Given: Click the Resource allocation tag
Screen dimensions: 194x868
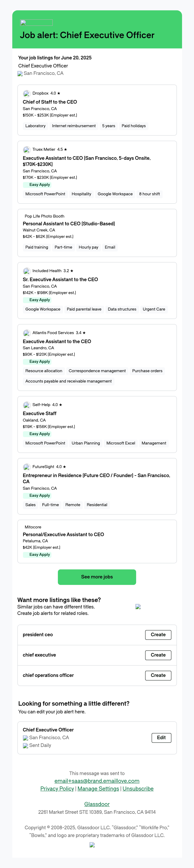Looking at the screenshot, I should point(44,371).
